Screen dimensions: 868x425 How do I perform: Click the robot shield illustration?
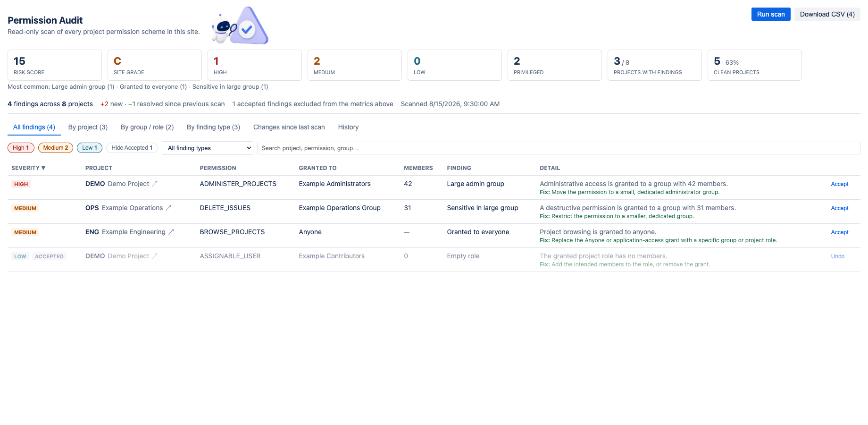(240, 25)
